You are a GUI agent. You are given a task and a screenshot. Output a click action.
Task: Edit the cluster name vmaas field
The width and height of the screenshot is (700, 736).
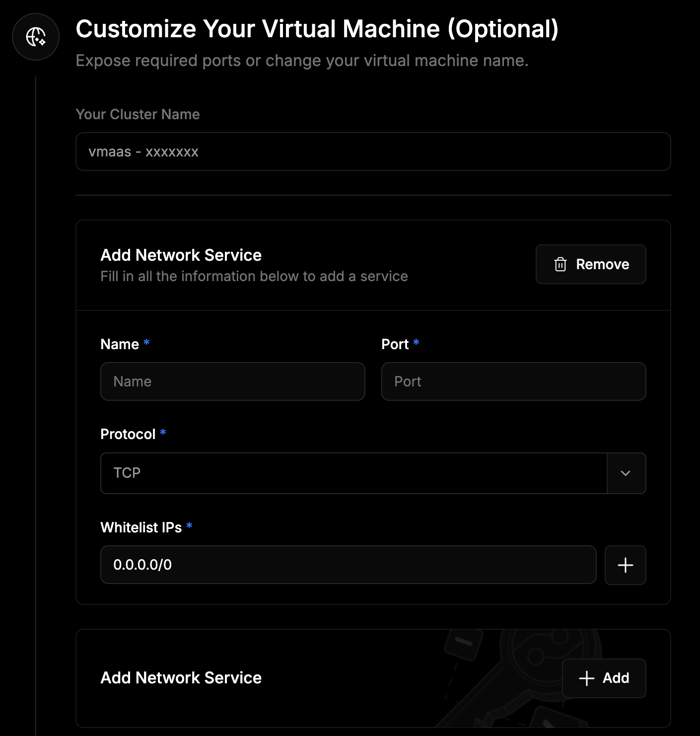372,151
